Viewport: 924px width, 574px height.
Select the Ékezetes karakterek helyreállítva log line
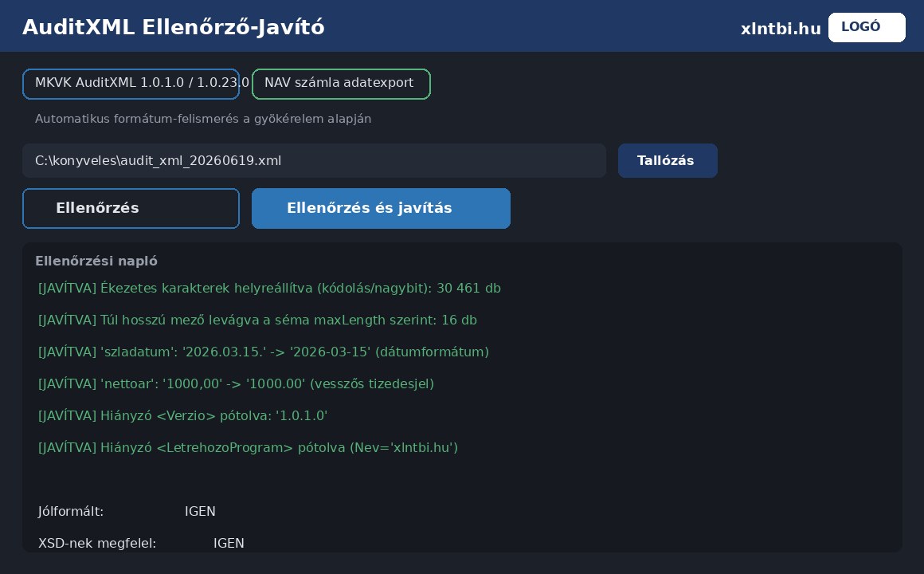coord(269,288)
